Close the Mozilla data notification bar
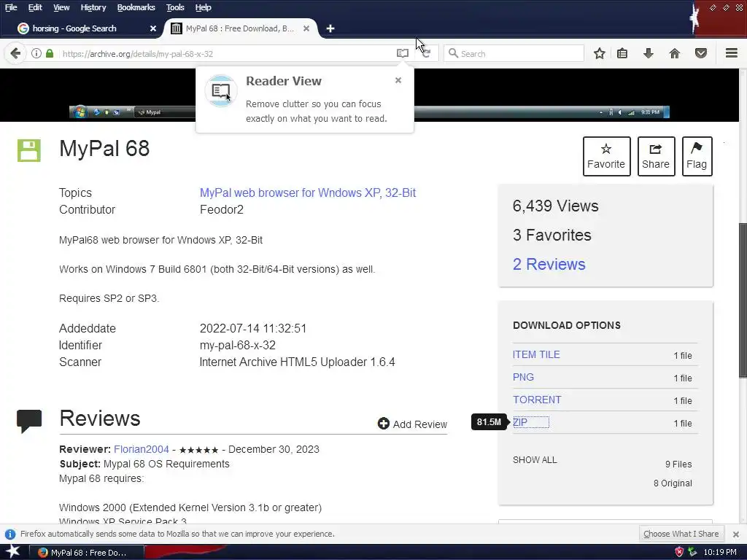The width and height of the screenshot is (747, 560). 735,534
